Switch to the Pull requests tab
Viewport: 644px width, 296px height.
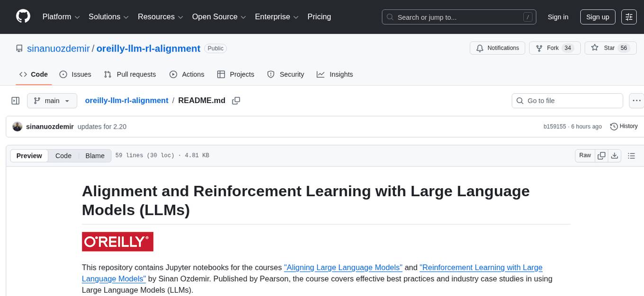tap(130, 74)
